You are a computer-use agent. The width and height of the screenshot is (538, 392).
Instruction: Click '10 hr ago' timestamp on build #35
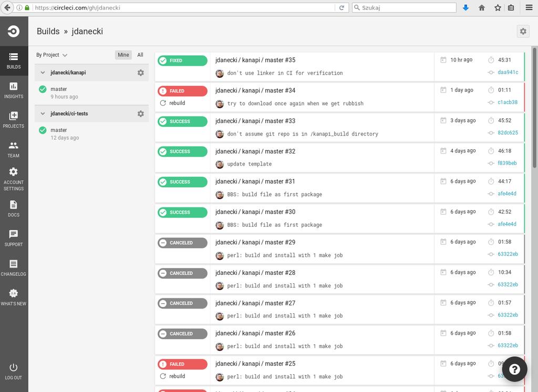pos(461,60)
